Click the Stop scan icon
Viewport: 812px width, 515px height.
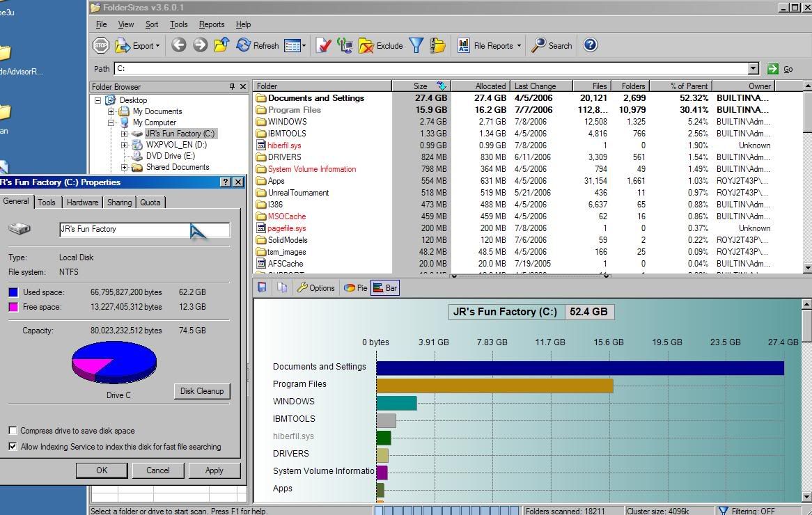click(101, 45)
